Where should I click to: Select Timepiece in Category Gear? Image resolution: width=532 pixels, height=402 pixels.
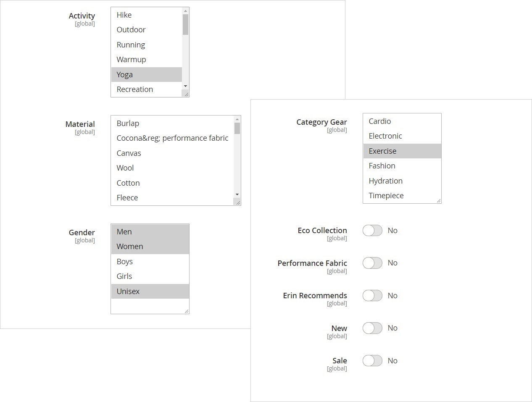point(386,195)
